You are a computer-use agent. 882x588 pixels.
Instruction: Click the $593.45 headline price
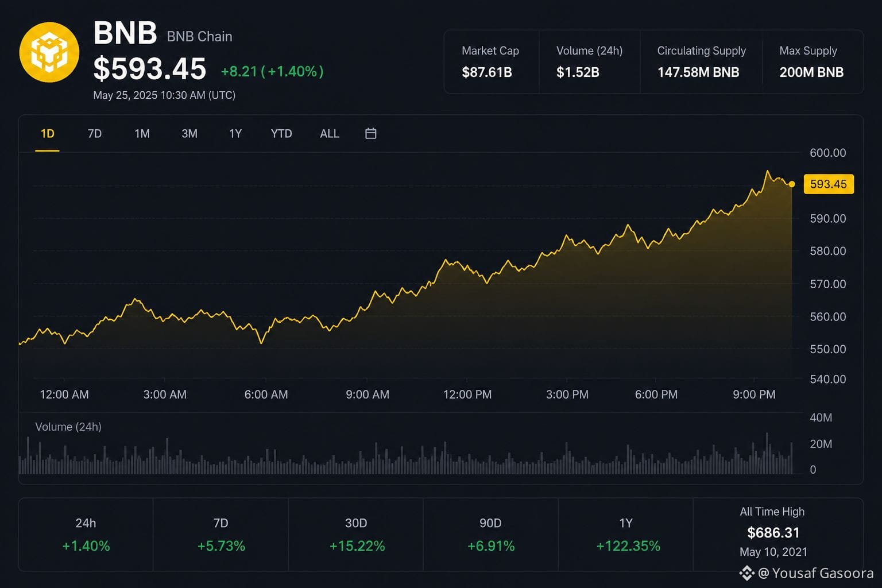coord(150,69)
